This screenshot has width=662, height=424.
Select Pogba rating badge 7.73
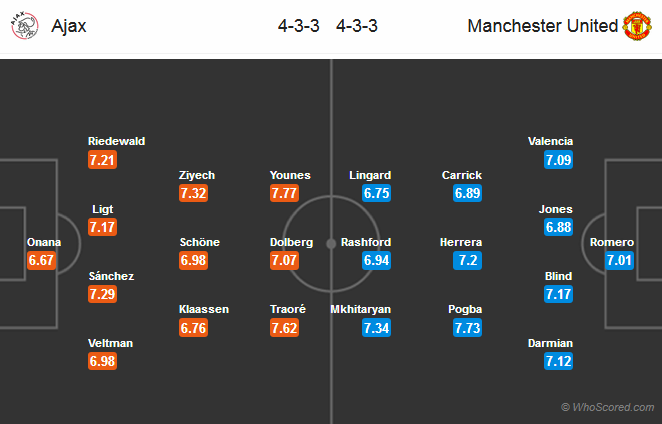click(x=467, y=328)
